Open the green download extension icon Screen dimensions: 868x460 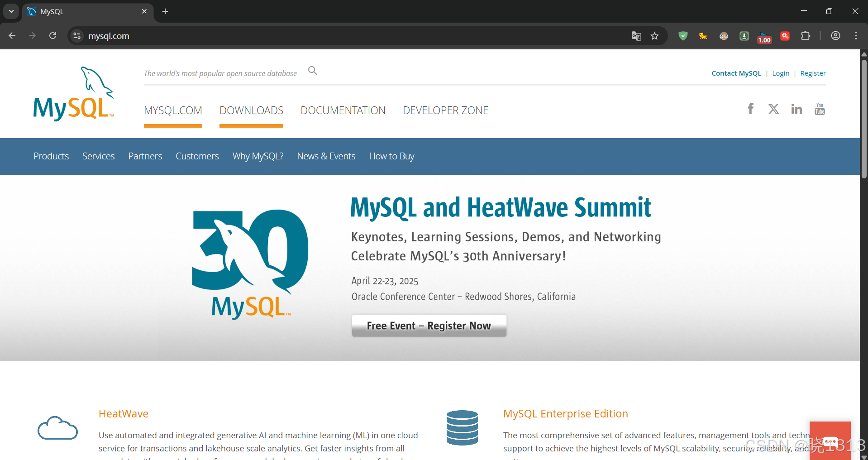tap(744, 36)
